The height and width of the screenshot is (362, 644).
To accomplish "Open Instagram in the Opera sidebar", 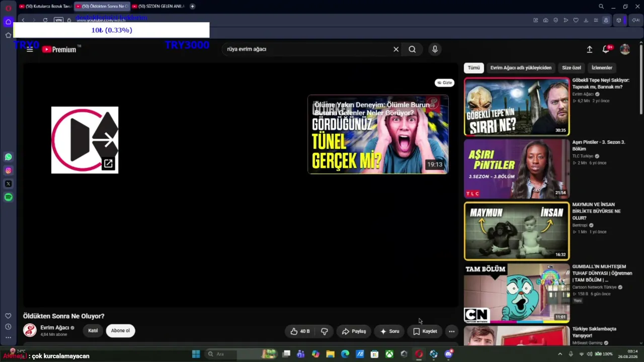I will coord(8,170).
